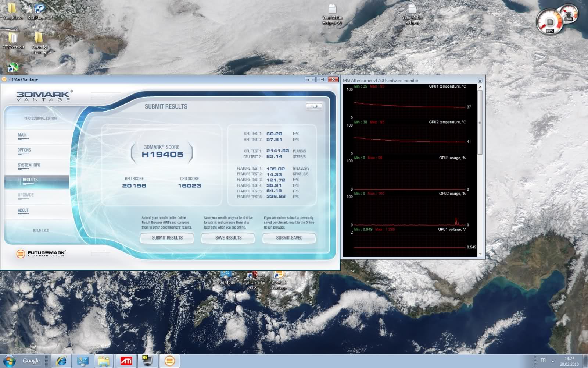Open the 3DMark Vantage desktop shortcut
Screen dimensions: 588x368
(279, 281)
